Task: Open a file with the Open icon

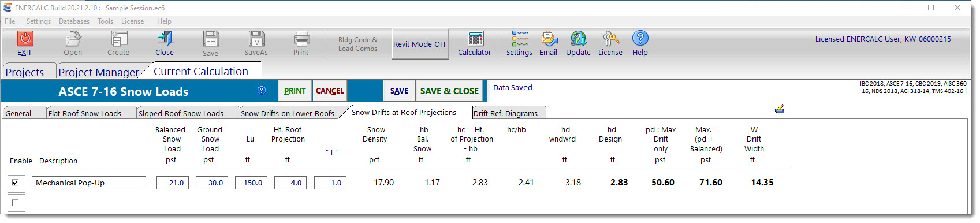Action: pyautogui.click(x=73, y=39)
